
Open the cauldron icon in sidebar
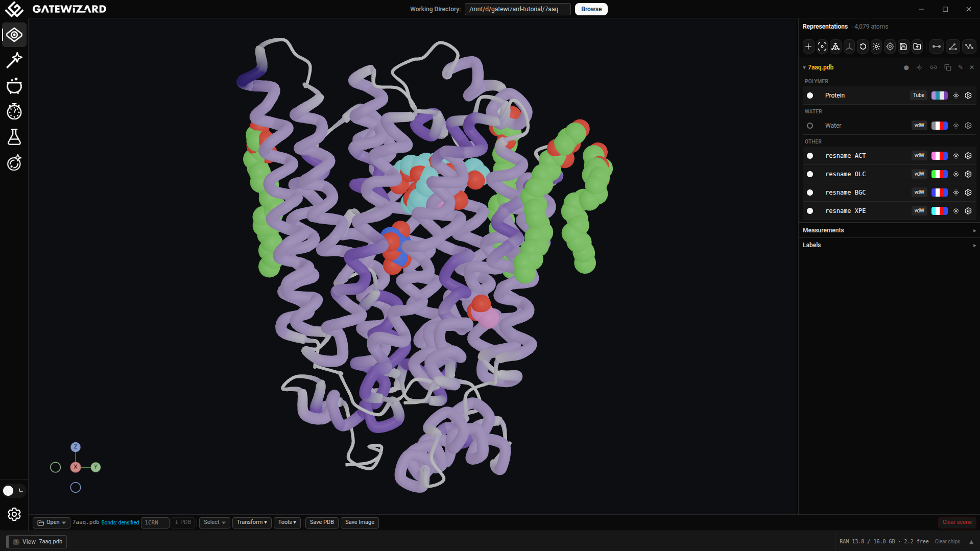pos(14,86)
